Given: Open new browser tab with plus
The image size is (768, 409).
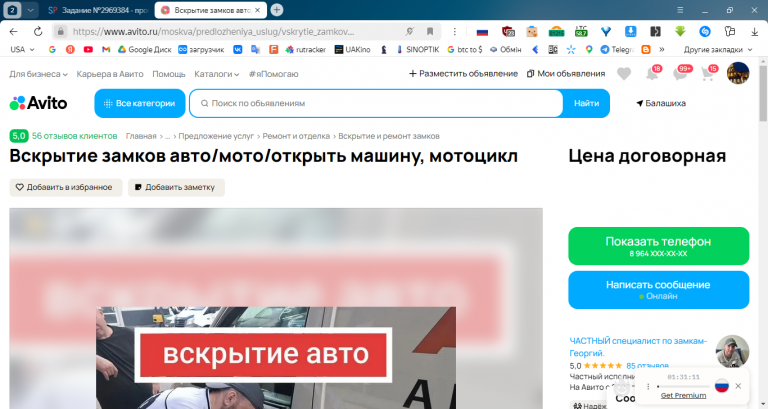Looking at the screenshot, I should coord(277,10).
